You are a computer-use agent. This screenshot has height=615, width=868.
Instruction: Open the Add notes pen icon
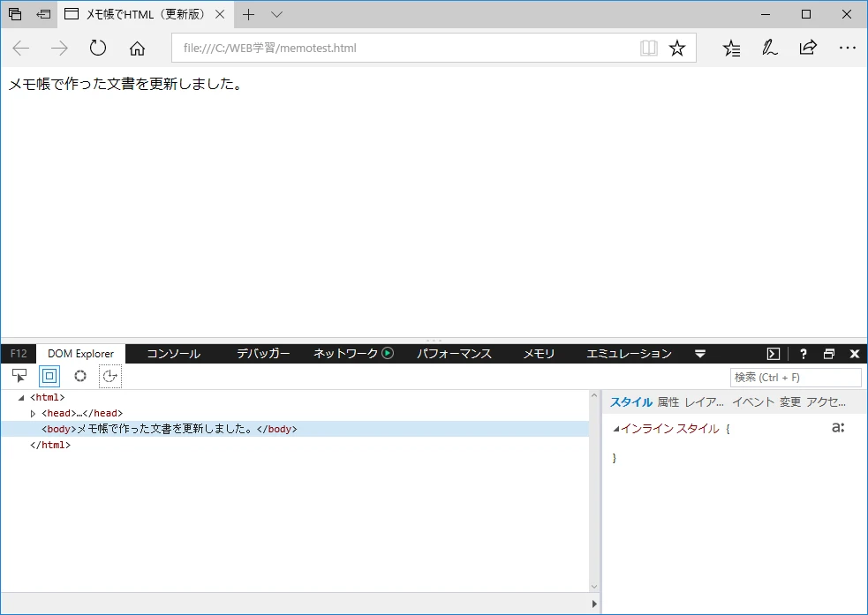point(769,49)
